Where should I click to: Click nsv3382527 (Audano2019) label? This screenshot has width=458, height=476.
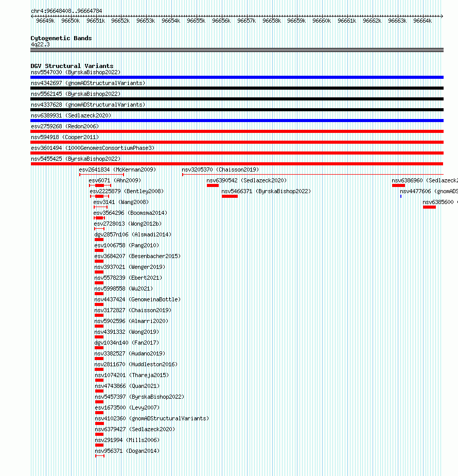tap(130, 354)
